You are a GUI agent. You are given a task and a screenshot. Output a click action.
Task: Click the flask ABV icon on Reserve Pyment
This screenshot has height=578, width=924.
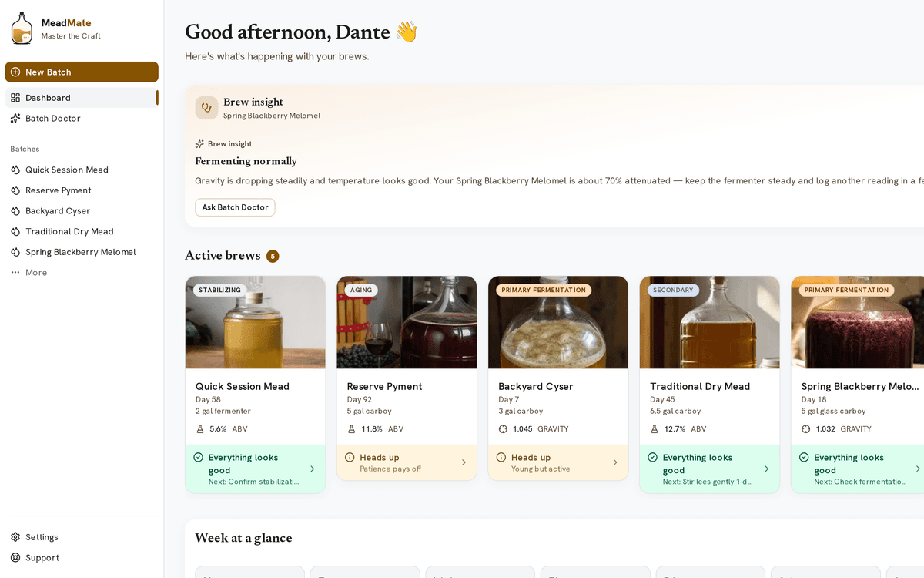(352, 428)
